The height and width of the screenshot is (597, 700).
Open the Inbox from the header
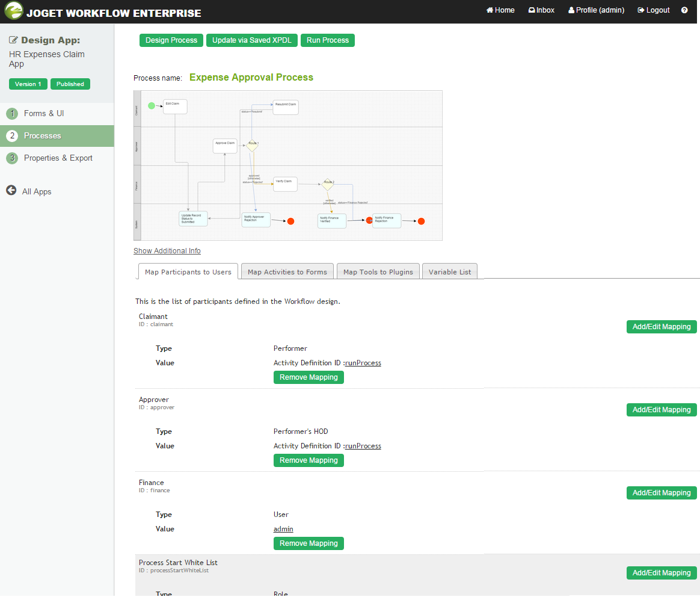coord(532,10)
